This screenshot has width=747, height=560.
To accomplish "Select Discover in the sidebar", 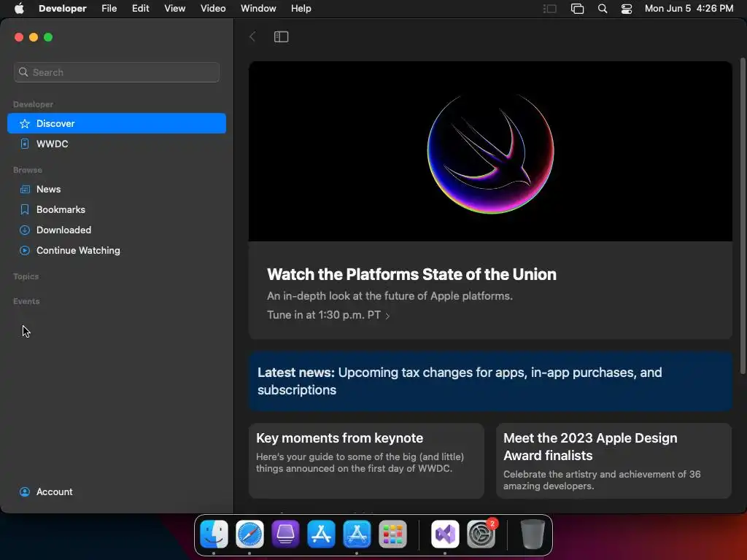I will [116, 123].
